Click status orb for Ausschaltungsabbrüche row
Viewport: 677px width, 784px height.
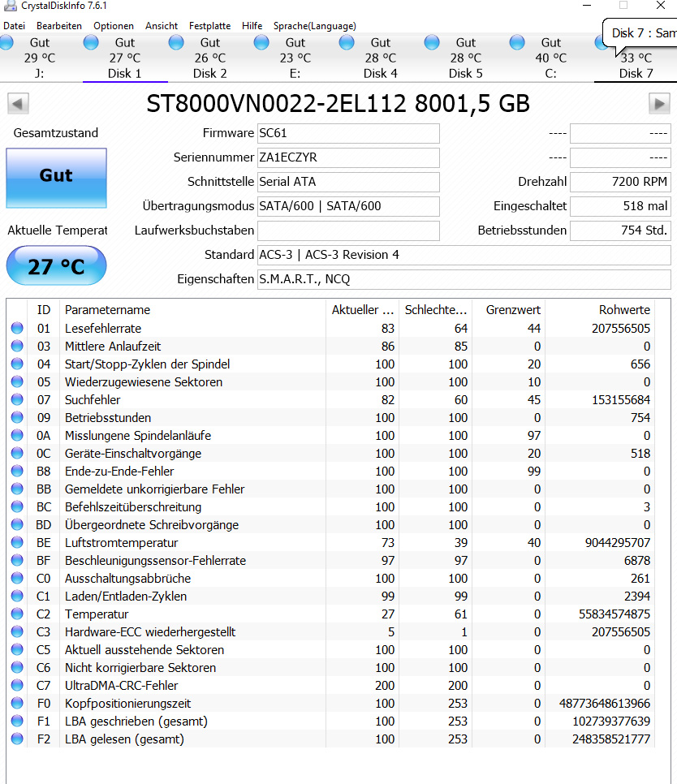[x=17, y=578]
